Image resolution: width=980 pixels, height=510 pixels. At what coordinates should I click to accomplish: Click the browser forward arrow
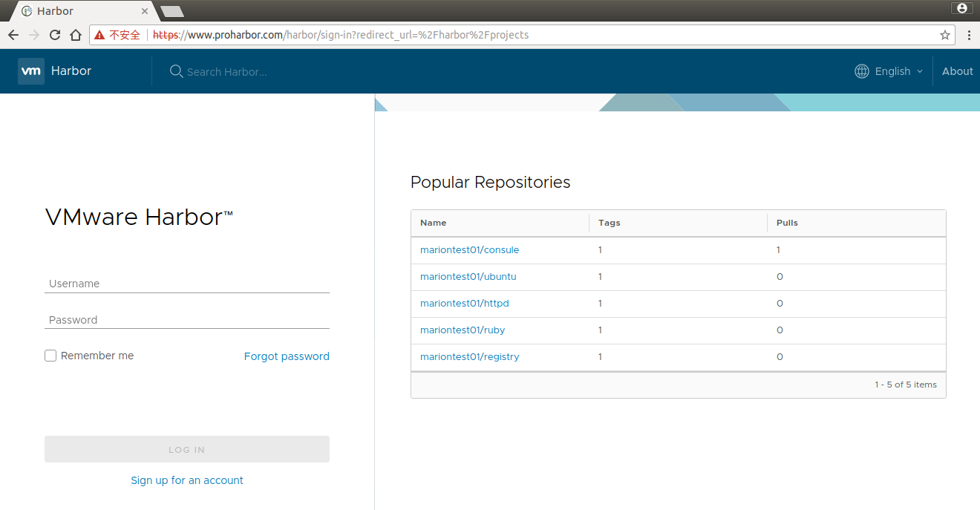[34, 35]
